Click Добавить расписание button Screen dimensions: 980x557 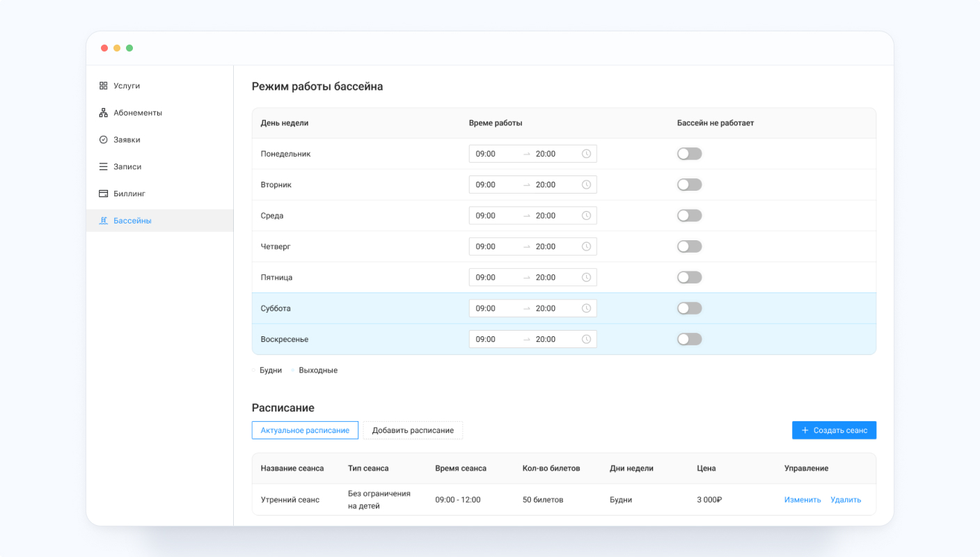pos(413,430)
